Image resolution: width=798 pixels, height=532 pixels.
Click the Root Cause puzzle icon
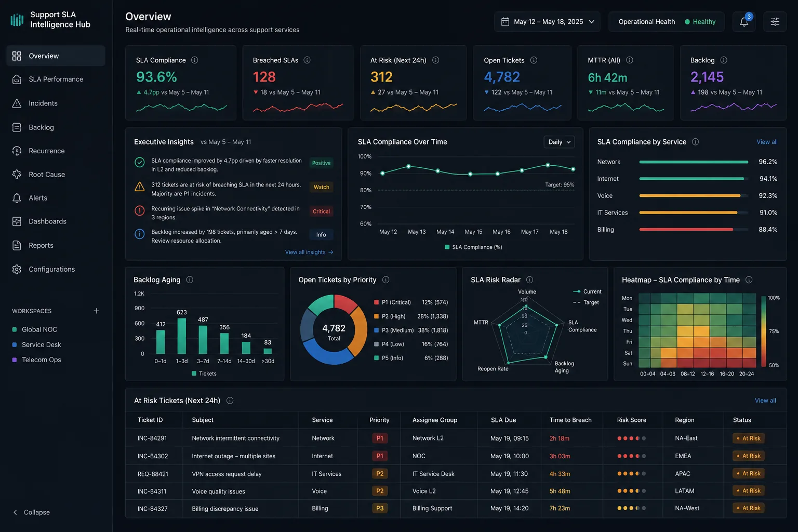(17, 175)
